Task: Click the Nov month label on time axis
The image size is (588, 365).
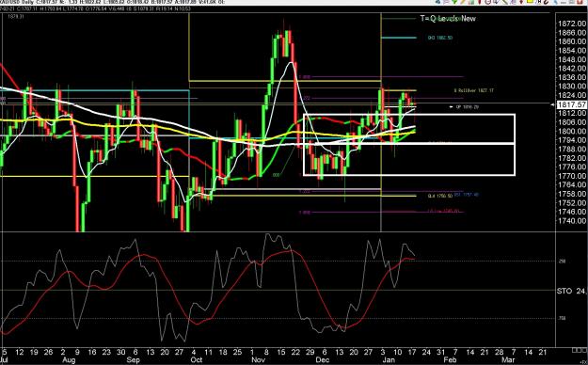Action: (258, 360)
